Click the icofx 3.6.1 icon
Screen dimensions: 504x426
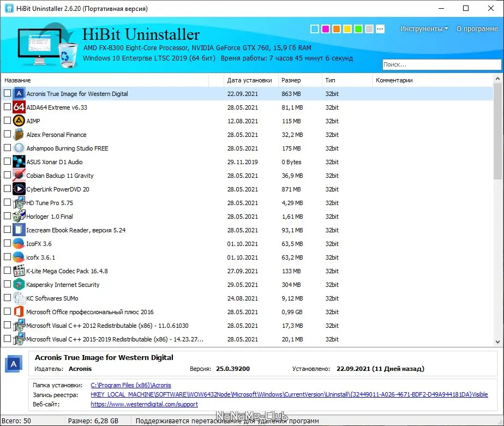pyautogui.click(x=19, y=257)
